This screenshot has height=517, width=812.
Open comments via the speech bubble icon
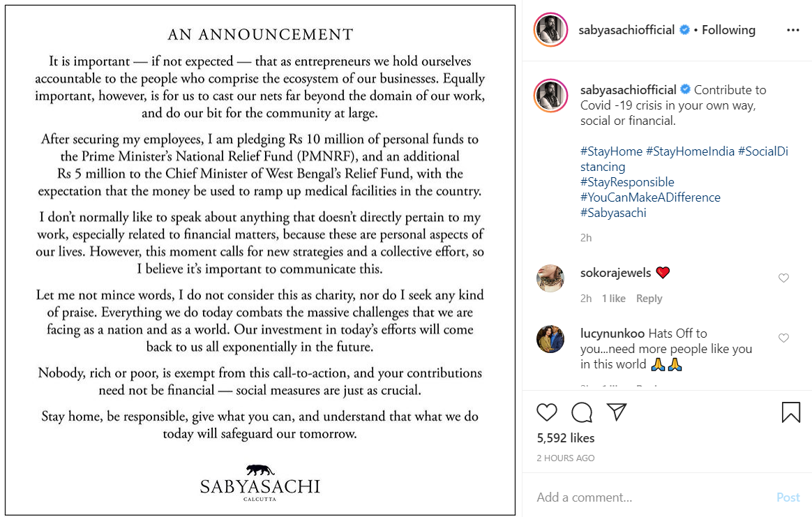click(x=582, y=412)
